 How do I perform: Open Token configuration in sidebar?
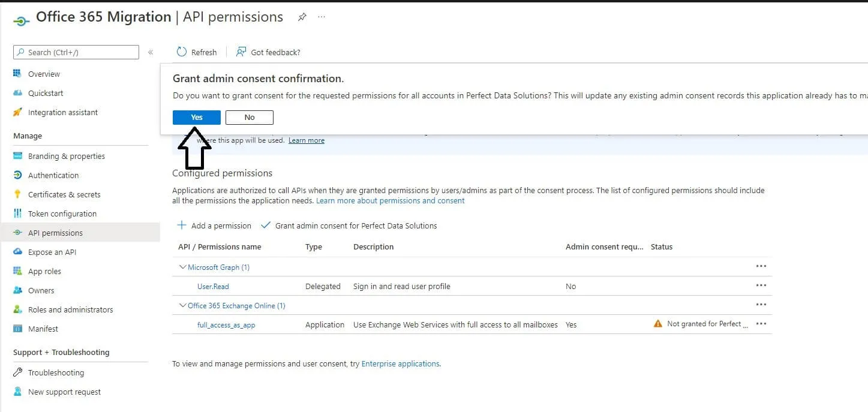coord(62,213)
